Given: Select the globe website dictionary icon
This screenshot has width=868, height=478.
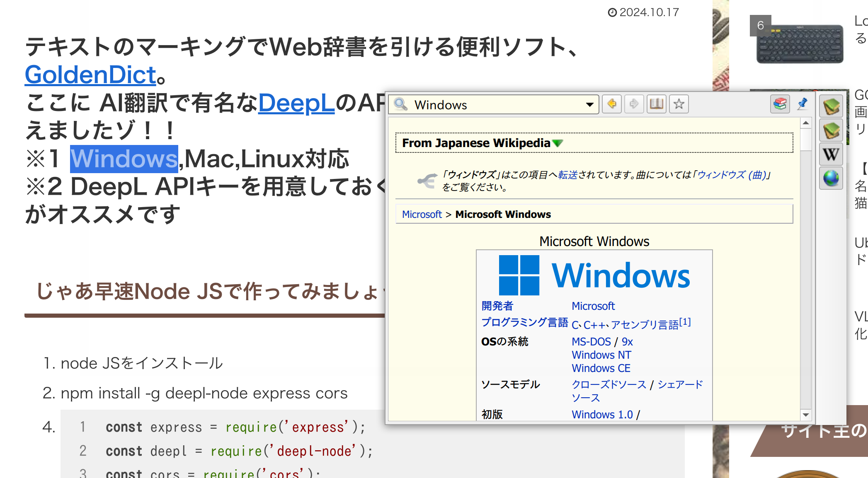Looking at the screenshot, I should pyautogui.click(x=831, y=179).
